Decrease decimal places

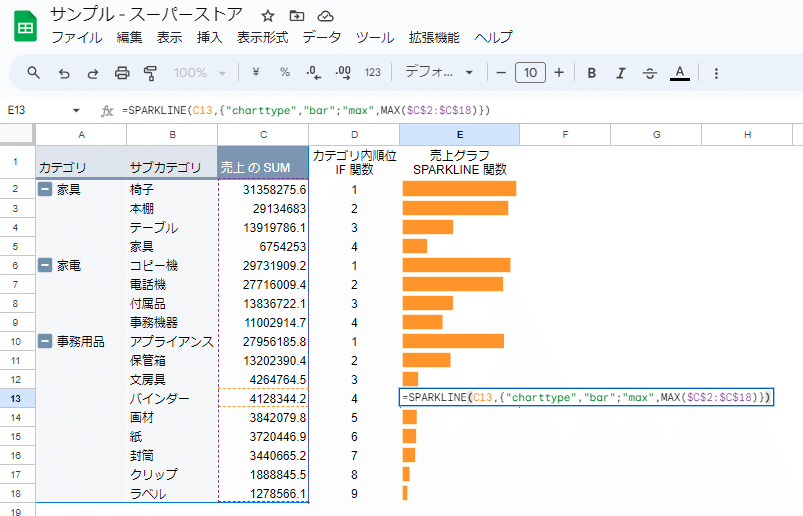313,73
